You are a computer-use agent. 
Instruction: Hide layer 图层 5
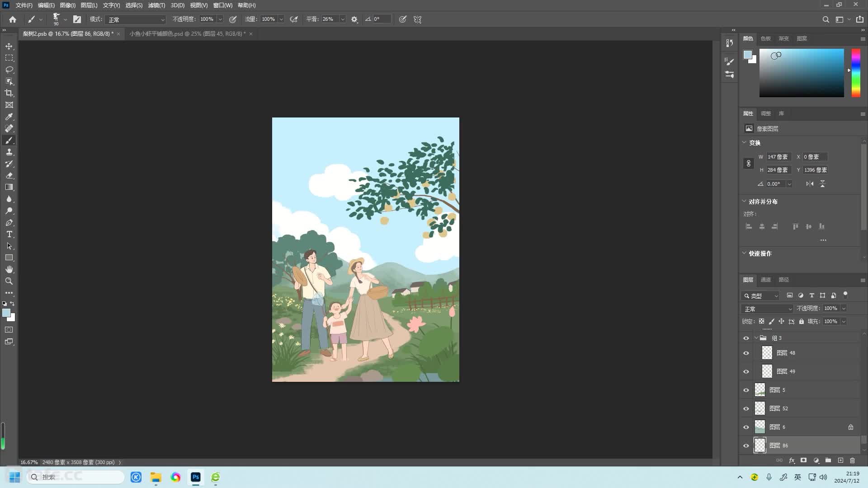(x=746, y=390)
